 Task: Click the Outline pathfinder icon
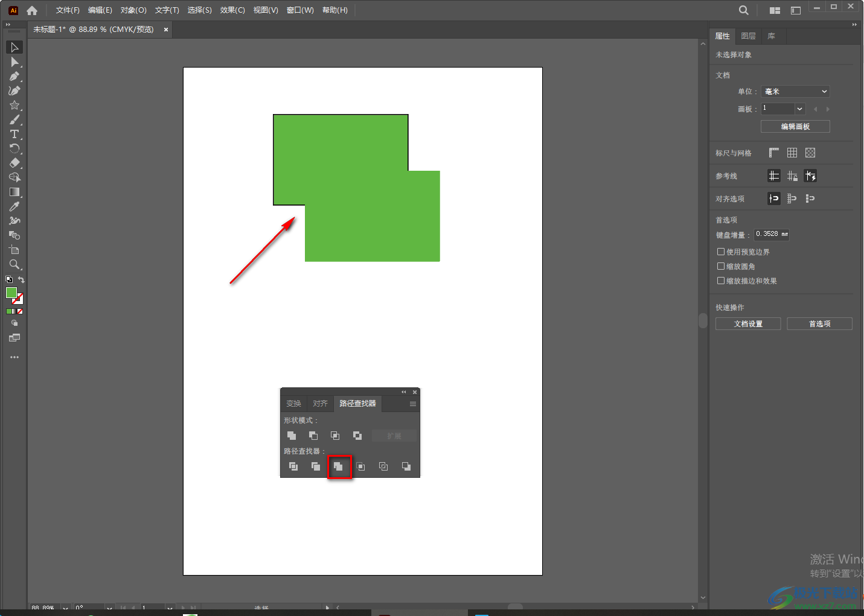(x=383, y=466)
